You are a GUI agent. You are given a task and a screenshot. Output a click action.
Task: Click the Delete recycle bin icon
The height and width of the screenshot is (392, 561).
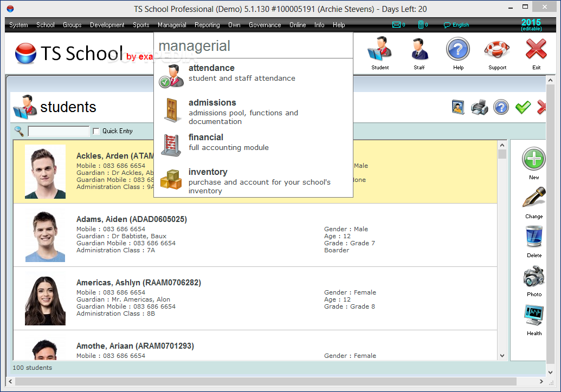[x=534, y=236]
